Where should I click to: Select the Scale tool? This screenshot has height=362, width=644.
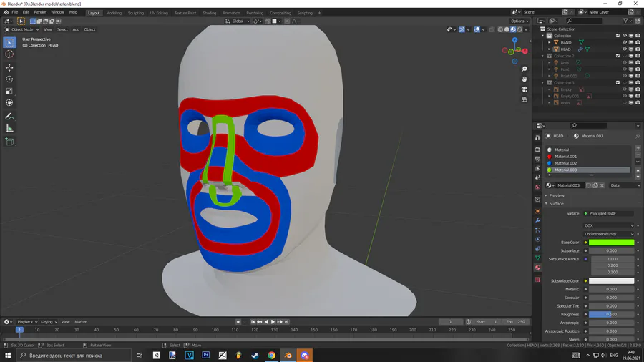9,91
